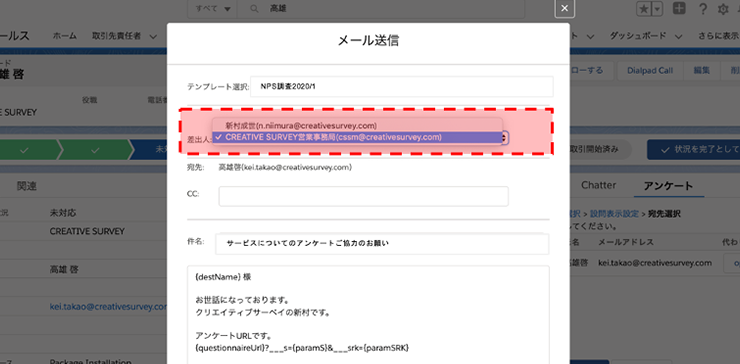Click the CREATIVE SURVEY account value

tap(87, 231)
